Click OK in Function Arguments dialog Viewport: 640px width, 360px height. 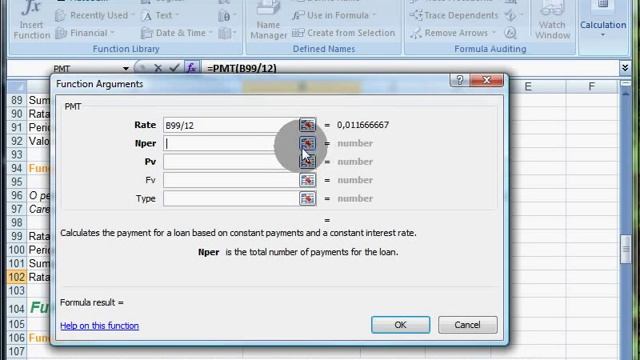point(400,325)
